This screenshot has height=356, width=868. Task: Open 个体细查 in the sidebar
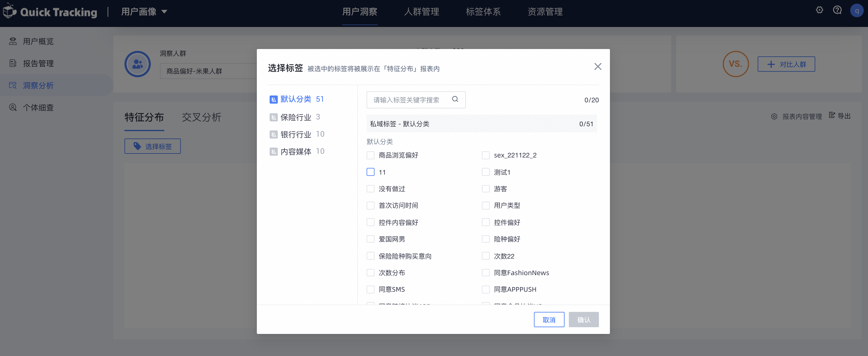point(38,108)
